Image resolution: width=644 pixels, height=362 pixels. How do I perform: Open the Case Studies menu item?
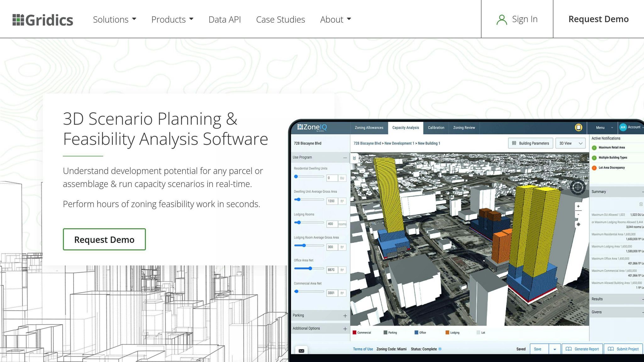coord(280,19)
